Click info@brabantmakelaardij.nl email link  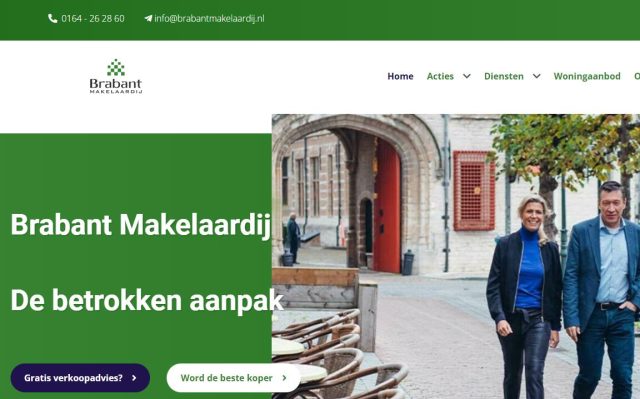coord(209,18)
